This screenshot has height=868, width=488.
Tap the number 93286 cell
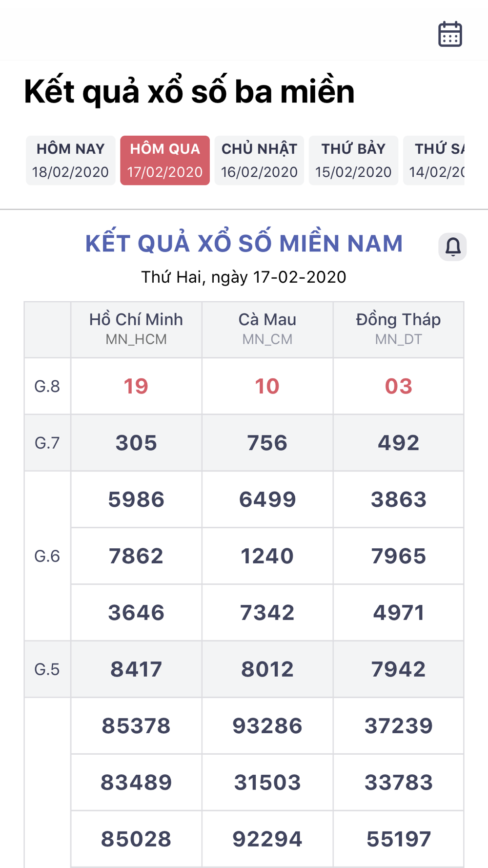point(267,726)
